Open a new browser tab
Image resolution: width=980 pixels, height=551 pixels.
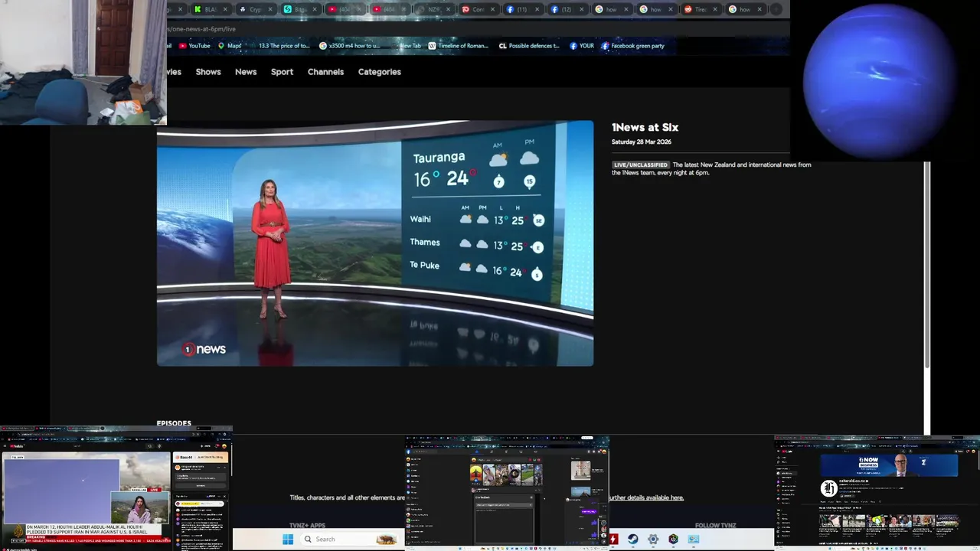[x=776, y=9]
